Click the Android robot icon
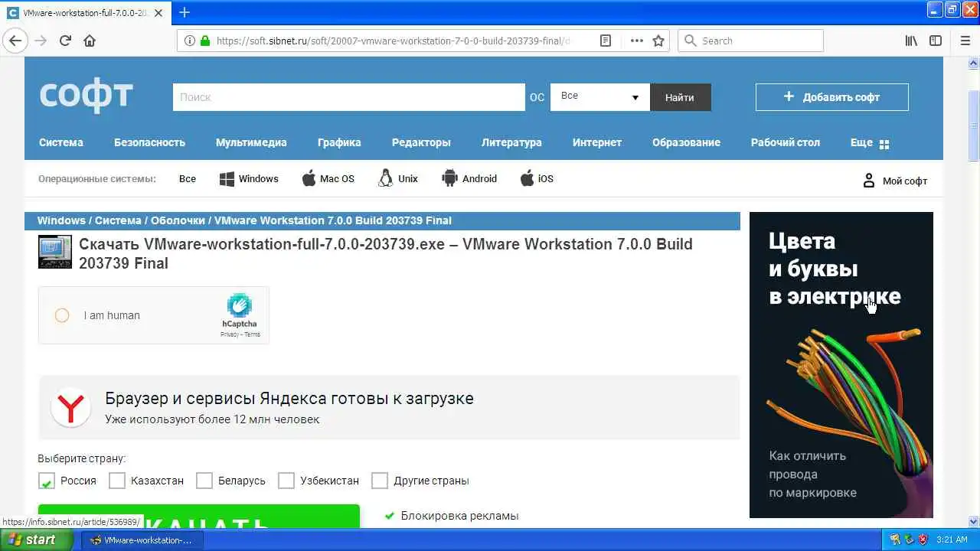 [449, 178]
